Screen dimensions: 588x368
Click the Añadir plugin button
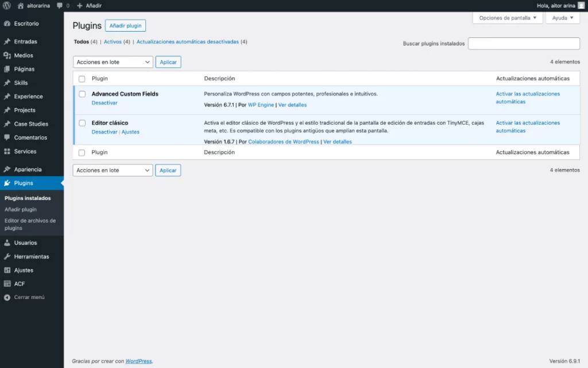coord(125,25)
